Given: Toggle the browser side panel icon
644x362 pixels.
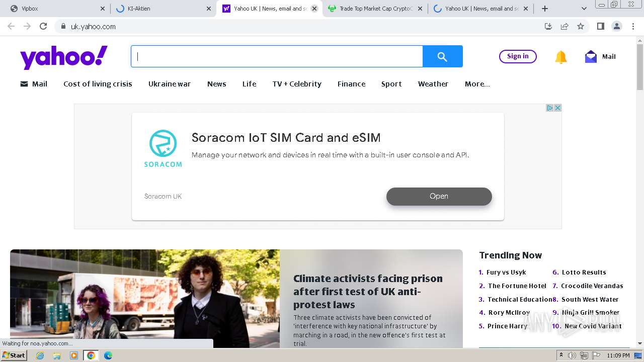Looking at the screenshot, I should point(600,26).
